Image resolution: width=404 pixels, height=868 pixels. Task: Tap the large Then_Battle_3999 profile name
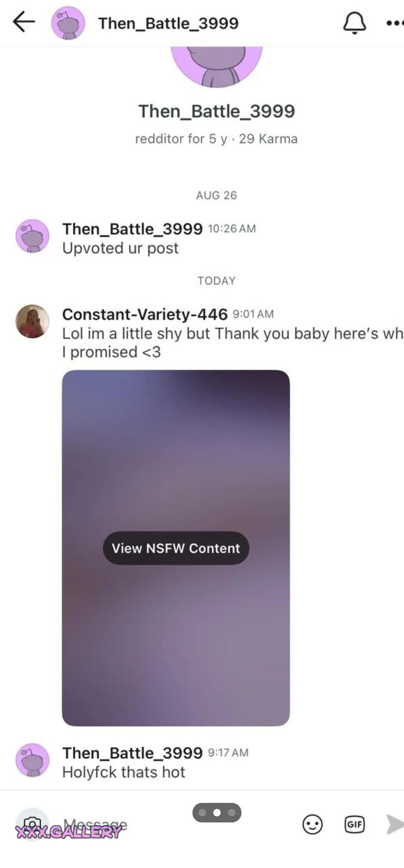[x=216, y=111]
